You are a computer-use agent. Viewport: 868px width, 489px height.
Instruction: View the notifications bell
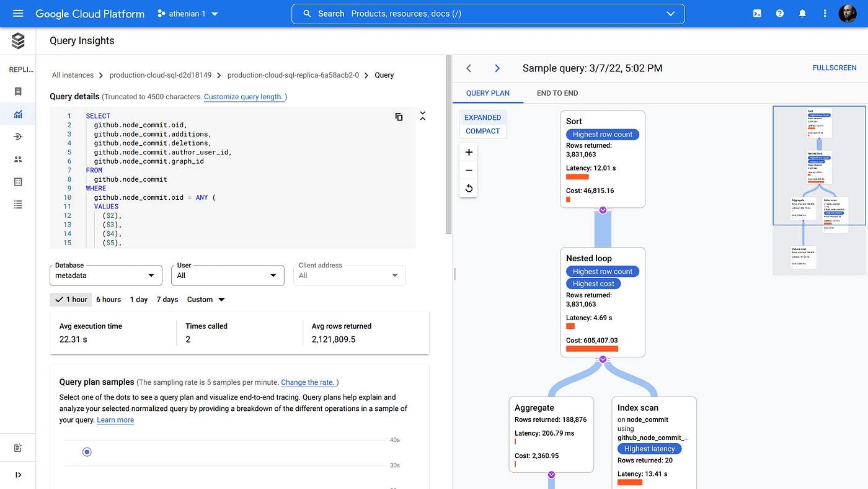[x=802, y=13]
